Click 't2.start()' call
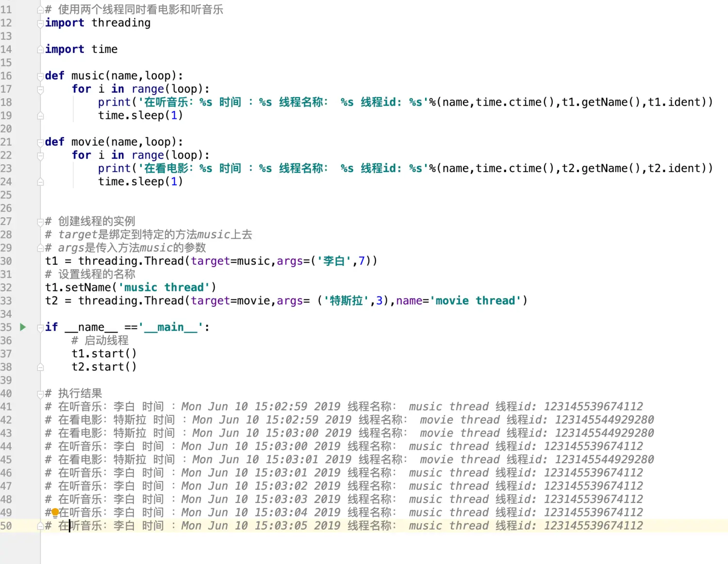This screenshot has height=564, width=728. point(104,367)
